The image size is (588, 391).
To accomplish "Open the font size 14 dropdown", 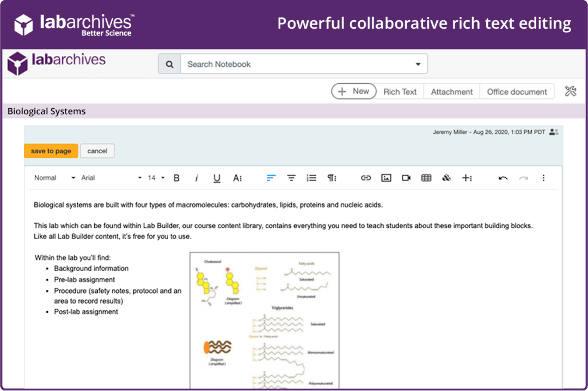I will point(156,178).
